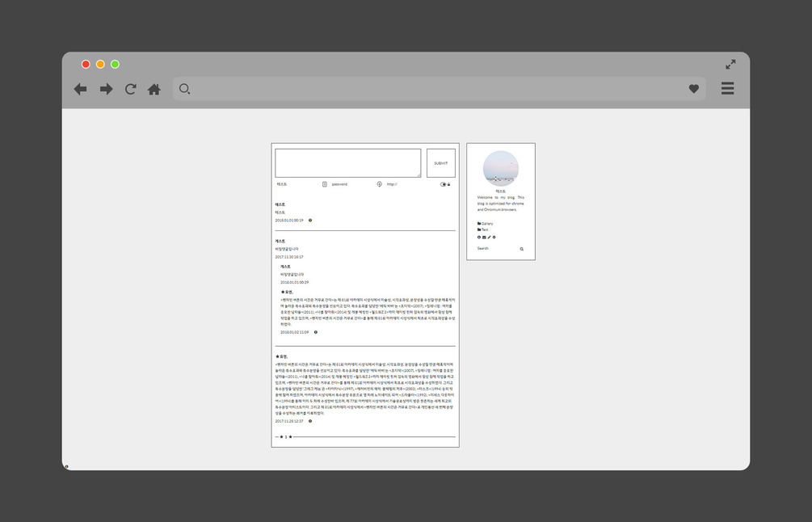Viewport: 812px width, 522px height.
Task: Favorite the page with the heart icon
Action: coord(694,89)
